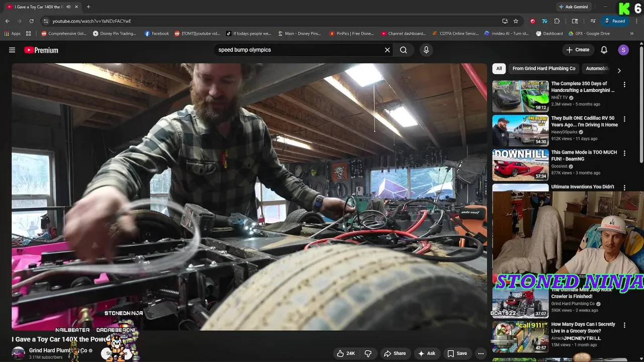Dislike the video
This screenshot has width=644, height=362.
368,353
